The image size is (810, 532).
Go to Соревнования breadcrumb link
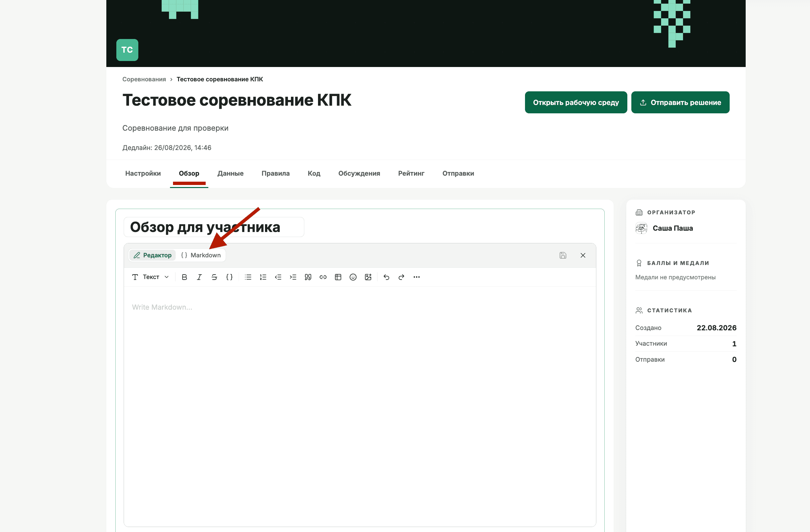(144, 79)
